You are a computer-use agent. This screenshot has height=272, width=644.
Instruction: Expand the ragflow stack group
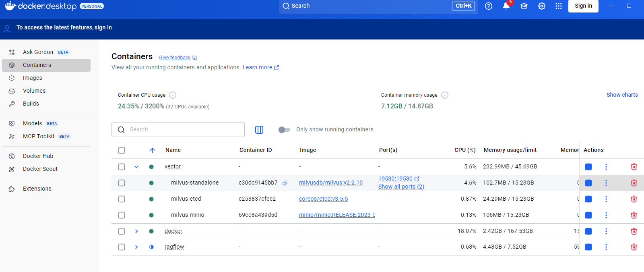[136, 247]
